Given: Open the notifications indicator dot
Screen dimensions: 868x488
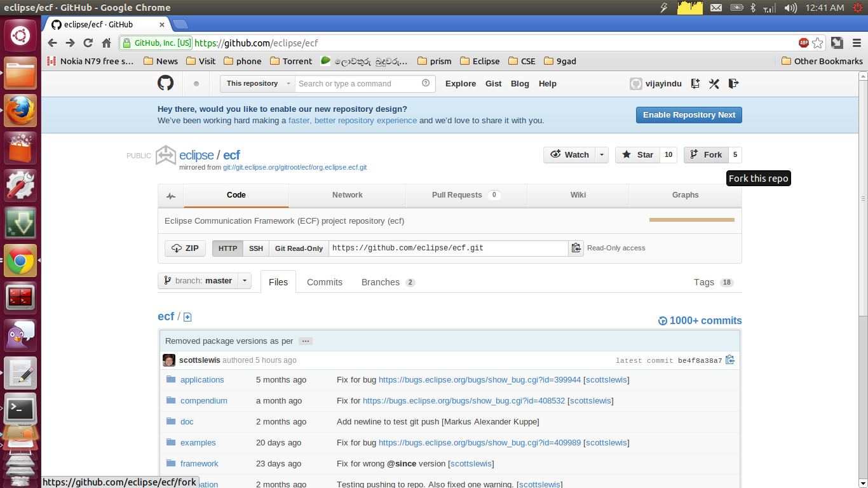Looking at the screenshot, I should [x=196, y=84].
